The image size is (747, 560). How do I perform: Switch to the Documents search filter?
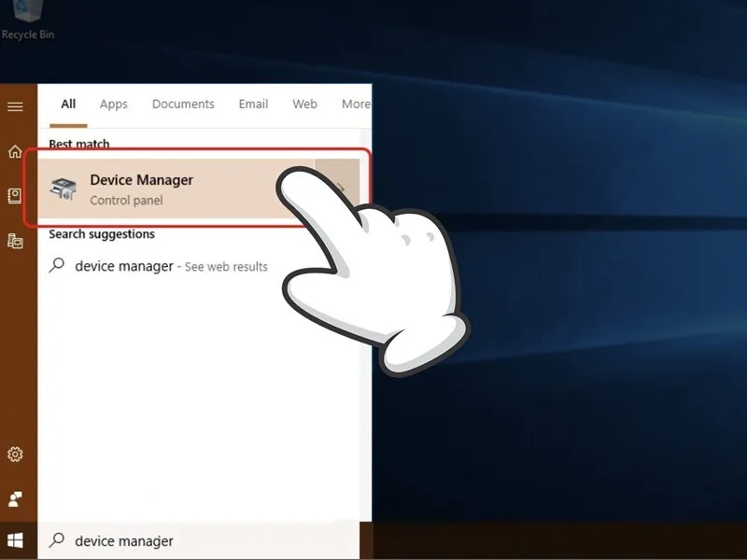(x=183, y=104)
